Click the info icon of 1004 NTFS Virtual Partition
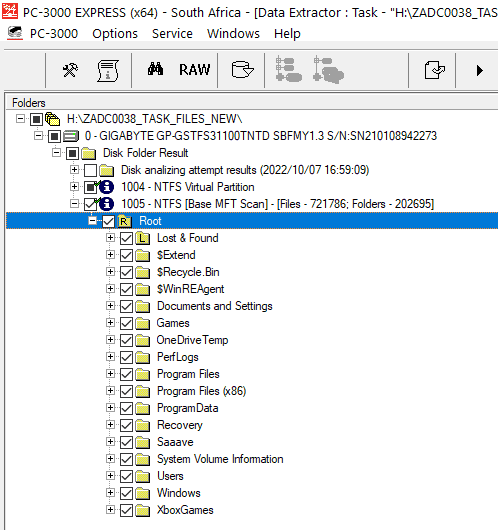The width and height of the screenshot is (498, 530). (107, 187)
